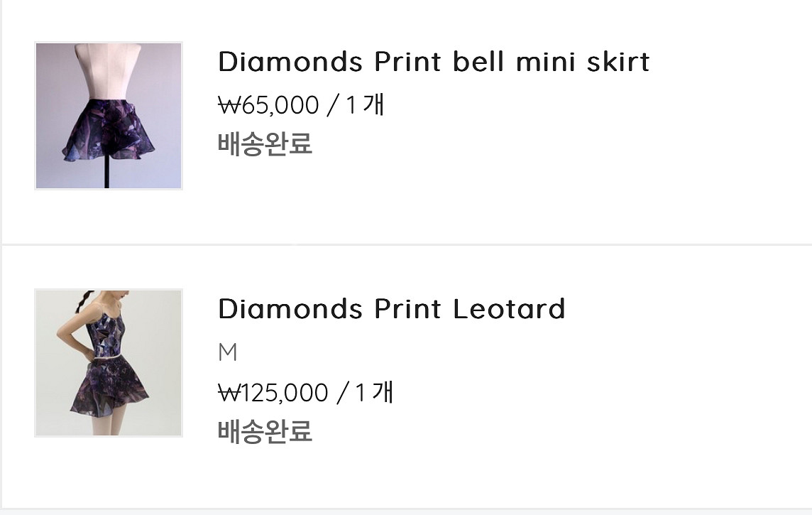The image size is (812, 515).
Task: Select the ₩65,000 price text
Action: pos(268,105)
